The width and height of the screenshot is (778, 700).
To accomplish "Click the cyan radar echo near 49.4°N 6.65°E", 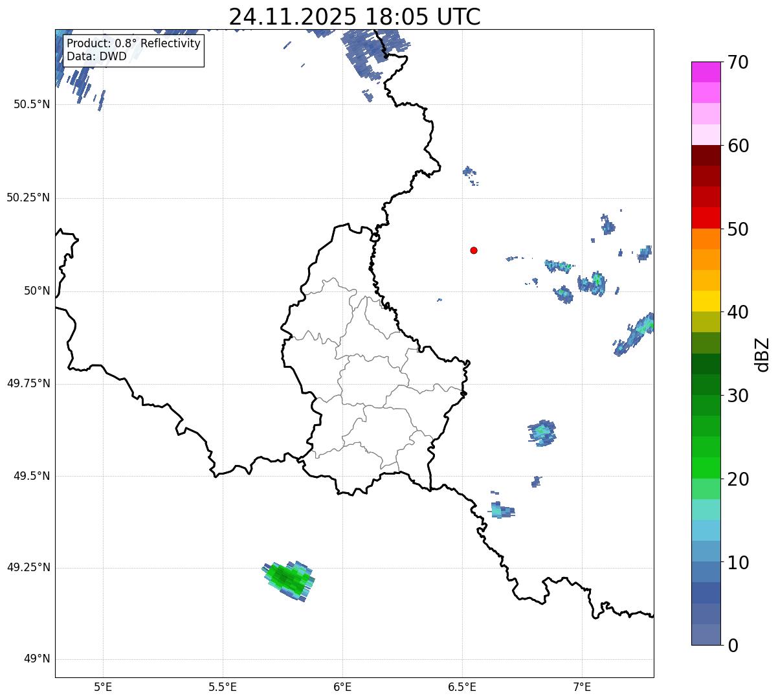I will [502, 510].
